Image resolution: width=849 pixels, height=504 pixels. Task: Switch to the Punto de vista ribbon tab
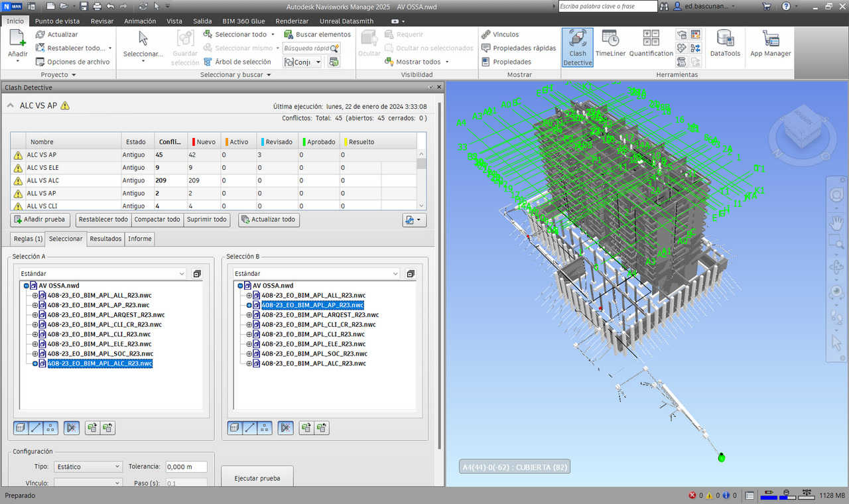tap(57, 21)
